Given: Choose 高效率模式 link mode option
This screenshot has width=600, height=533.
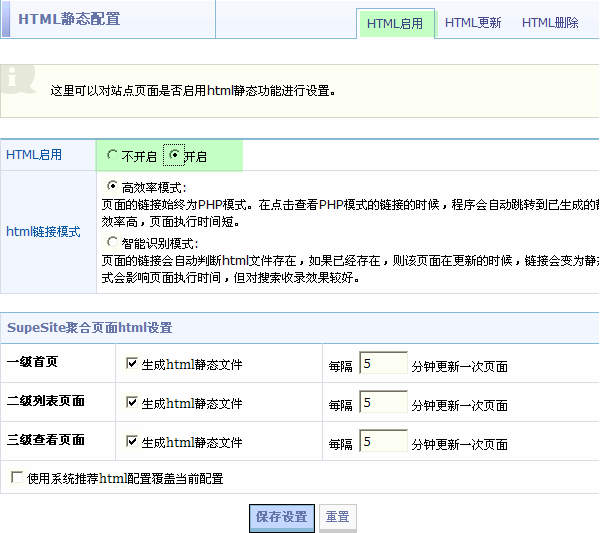Looking at the screenshot, I should (x=112, y=186).
